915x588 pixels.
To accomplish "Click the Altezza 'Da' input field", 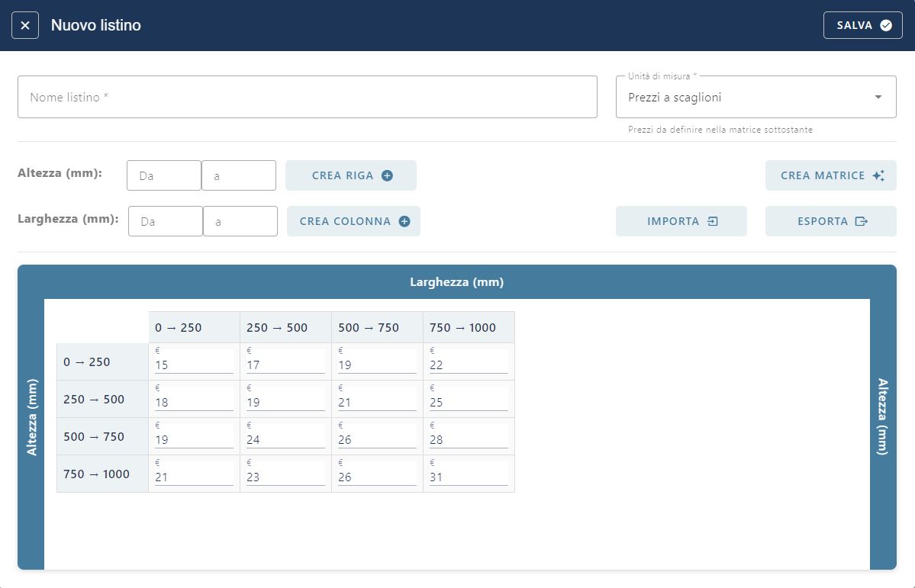I will click(163, 175).
